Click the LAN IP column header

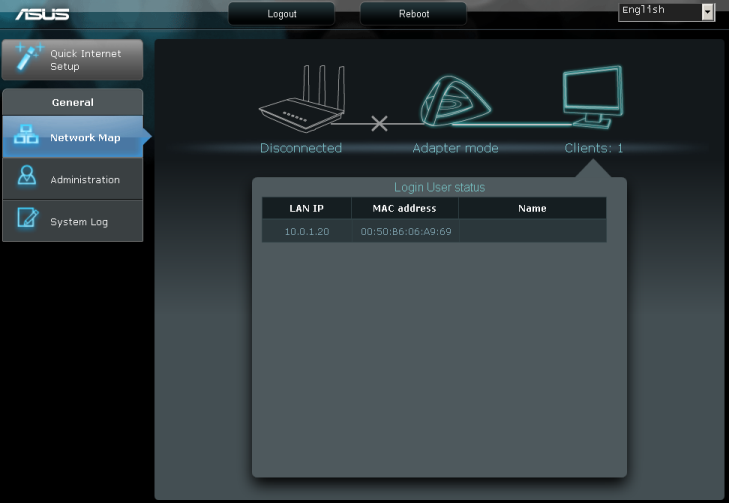pos(306,208)
